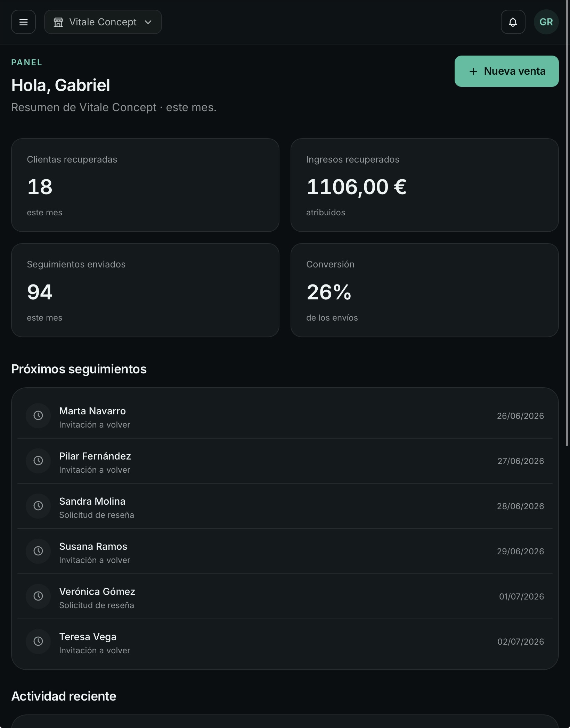570x728 pixels.
Task: Click the Nueva venta button
Action: coord(506,71)
